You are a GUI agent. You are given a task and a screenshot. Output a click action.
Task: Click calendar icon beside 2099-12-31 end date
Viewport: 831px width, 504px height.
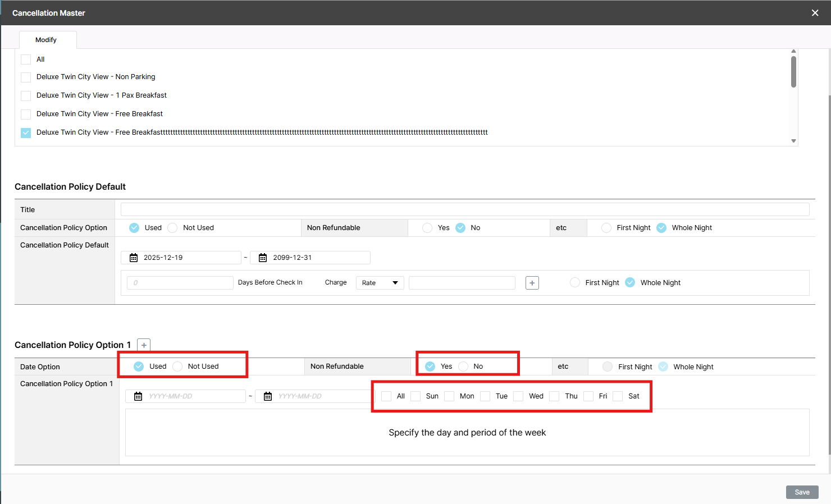click(263, 258)
